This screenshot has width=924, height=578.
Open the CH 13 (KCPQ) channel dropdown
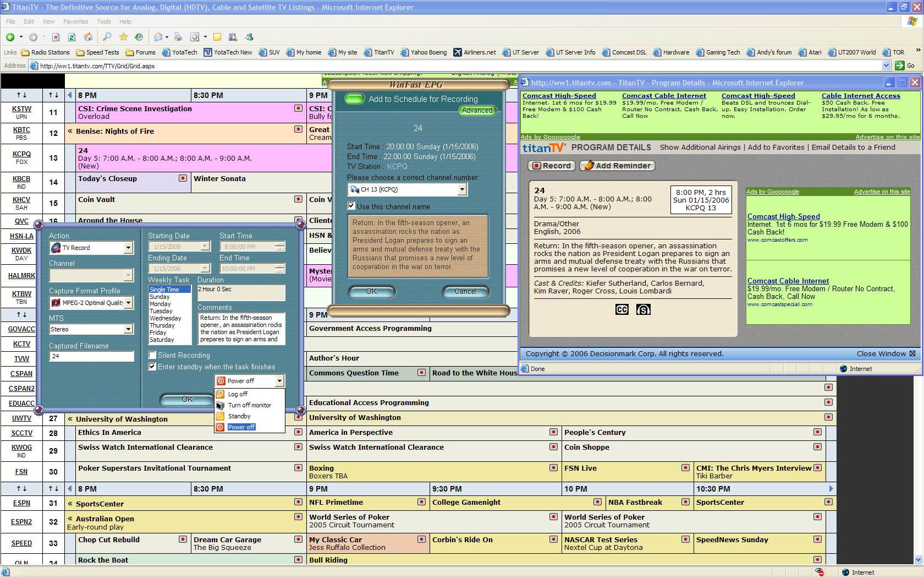(x=462, y=189)
